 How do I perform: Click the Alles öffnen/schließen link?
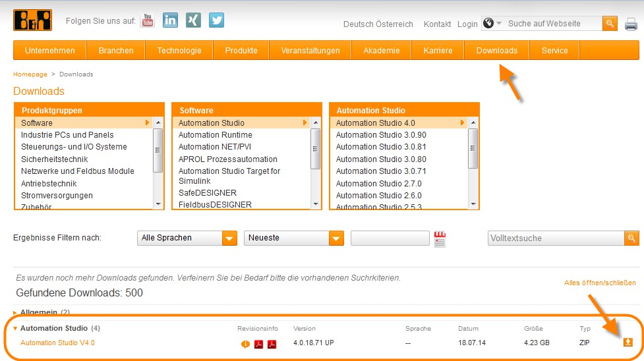tap(599, 283)
